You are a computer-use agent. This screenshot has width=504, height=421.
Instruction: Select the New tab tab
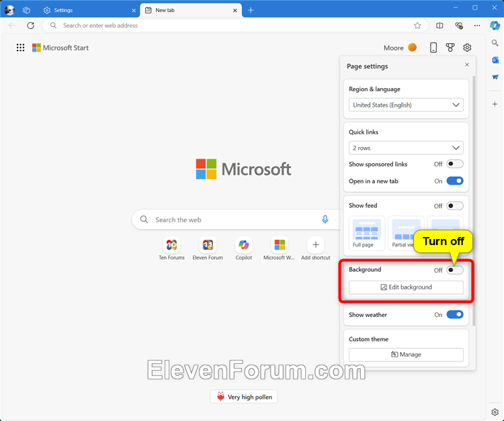(x=191, y=10)
